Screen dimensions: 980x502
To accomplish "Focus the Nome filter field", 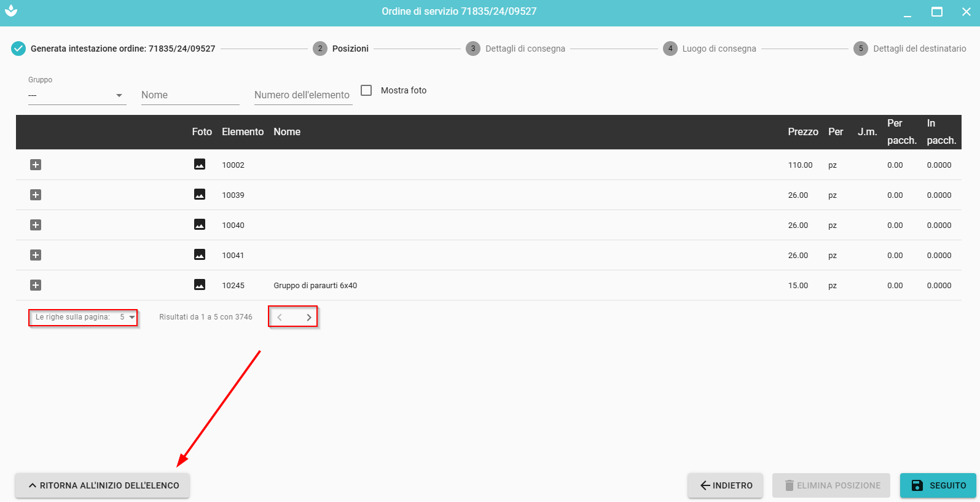I will coord(190,95).
